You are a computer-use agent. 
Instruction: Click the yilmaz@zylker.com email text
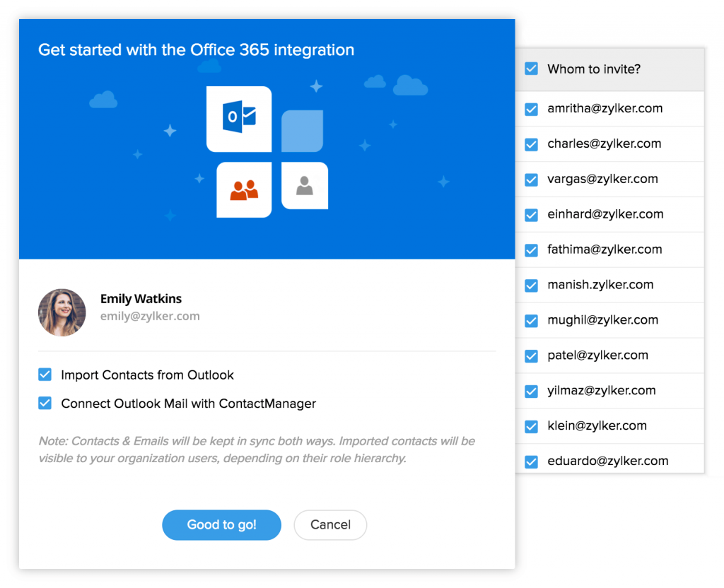coord(602,390)
